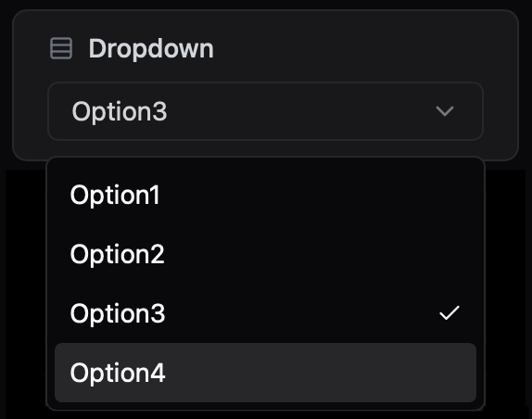
Task: Click the currently selected item's tick mark
Action: click(450, 312)
